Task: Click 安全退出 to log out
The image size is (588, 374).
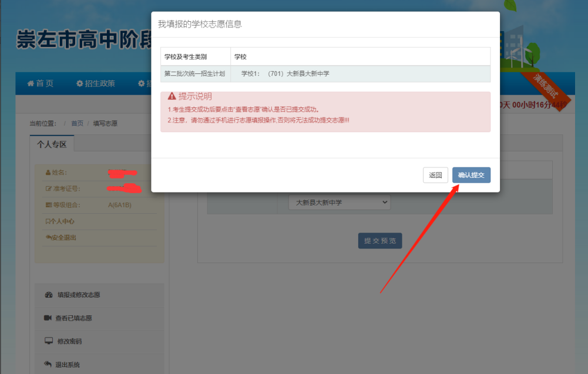Action: tap(61, 238)
